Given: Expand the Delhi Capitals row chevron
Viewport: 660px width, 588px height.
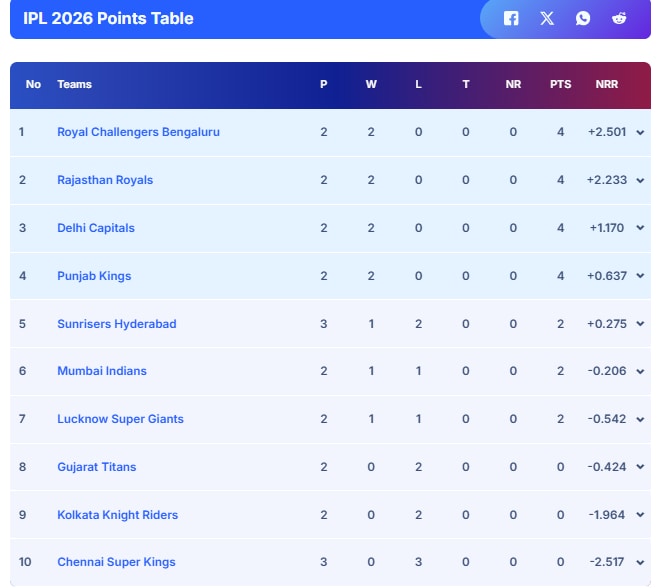Looking at the screenshot, I should pos(640,229).
